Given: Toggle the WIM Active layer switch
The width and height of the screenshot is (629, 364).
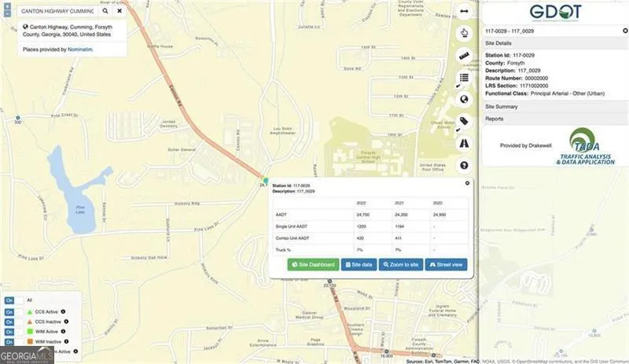Looking at the screenshot, I should tap(10, 332).
